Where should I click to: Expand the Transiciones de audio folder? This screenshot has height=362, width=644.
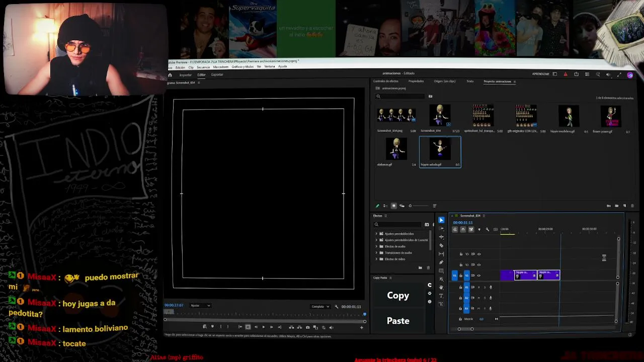coord(376,253)
